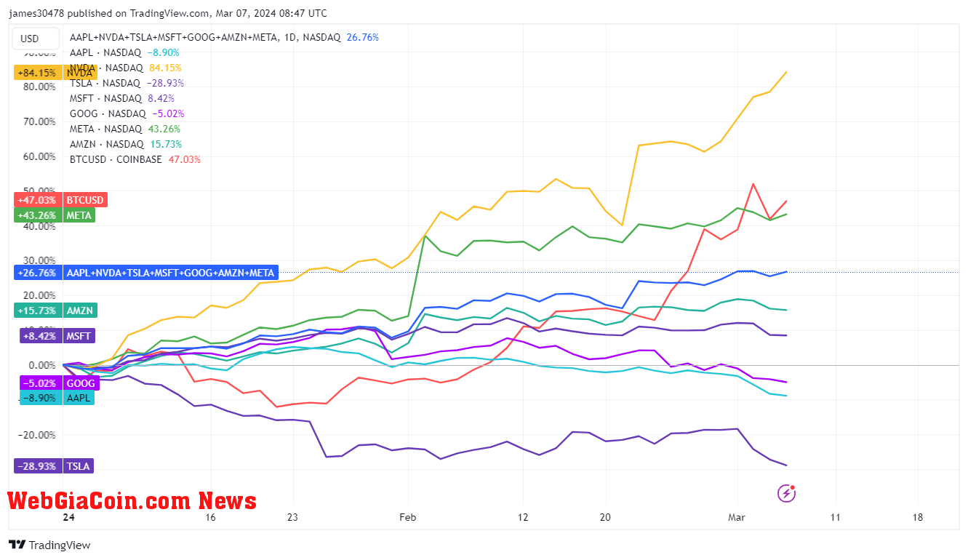The height and width of the screenshot is (560, 968).
Task: Click the +26.76% combined basket price label
Action: (x=146, y=273)
